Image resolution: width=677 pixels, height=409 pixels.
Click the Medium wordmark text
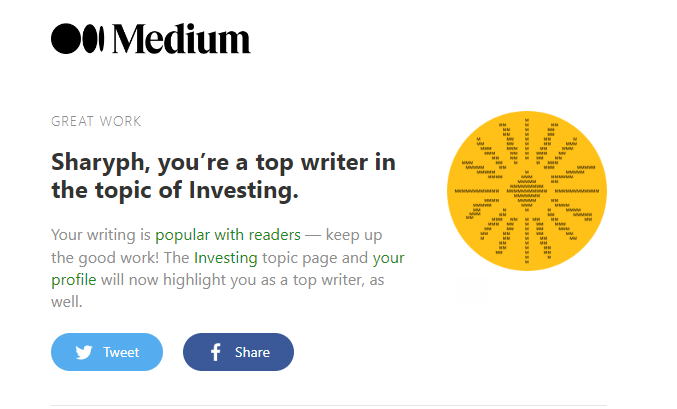pos(181,38)
